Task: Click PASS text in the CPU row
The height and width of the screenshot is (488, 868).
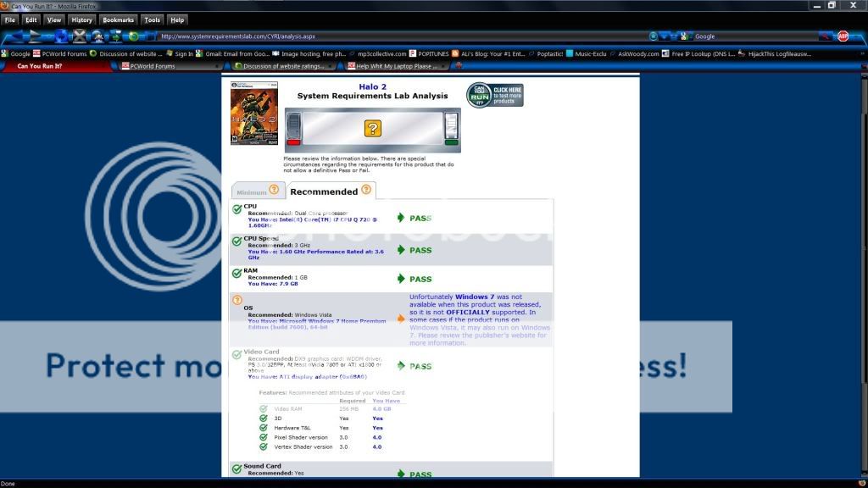Action: click(420, 218)
